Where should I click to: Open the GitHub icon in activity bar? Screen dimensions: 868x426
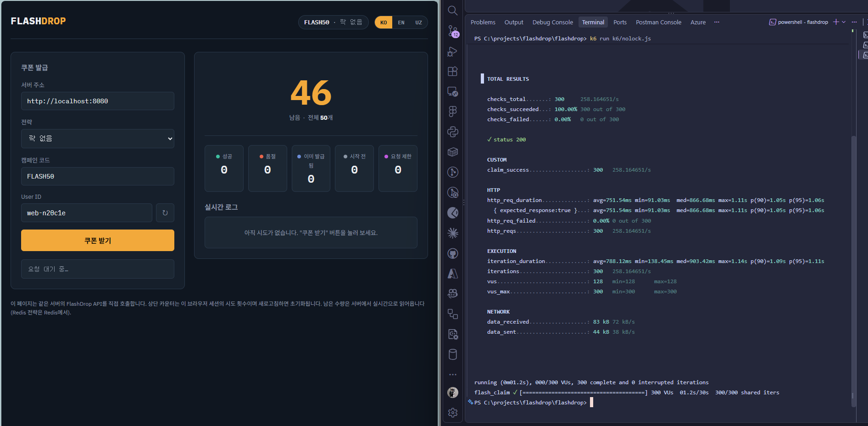tap(453, 253)
